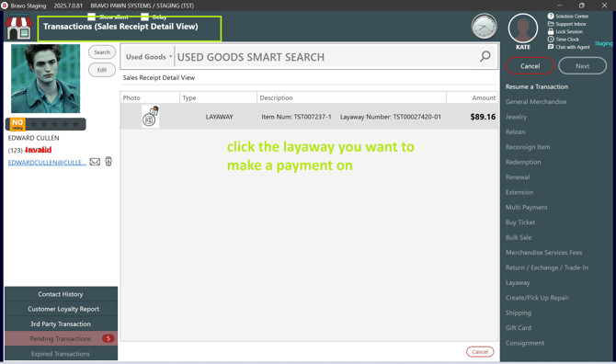Select the LAYAWAY row amount $89.16
Viewport: 616px width, 364px height.
tap(483, 117)
